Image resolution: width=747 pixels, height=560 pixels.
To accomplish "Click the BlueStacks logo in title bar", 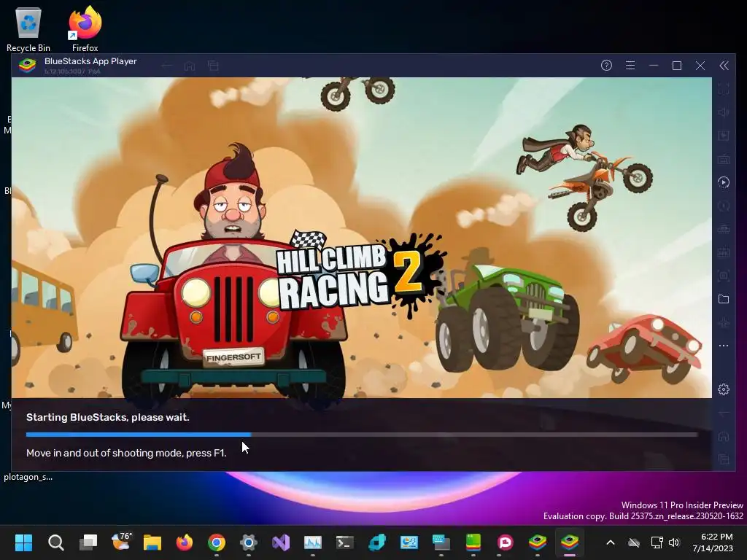I will pos(27,66).
